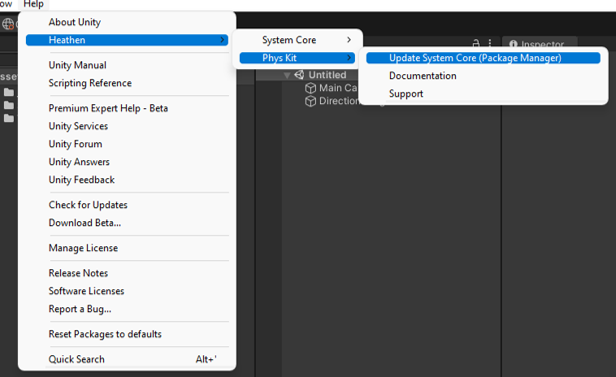Viewport: 616px width, 377px height.
Task: Select the Untitled scene in Hierarchy
Action: [327, 75]
